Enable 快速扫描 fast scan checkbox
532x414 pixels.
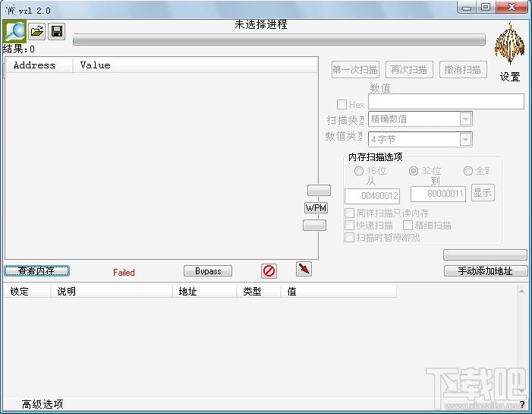(x=349, y=225)
